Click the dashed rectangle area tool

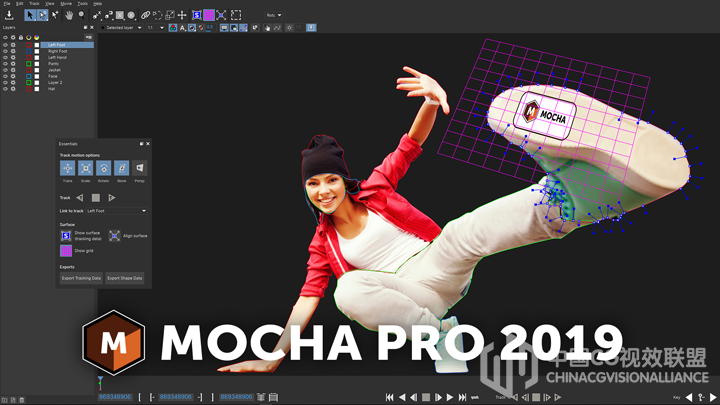tap(236, 15)
